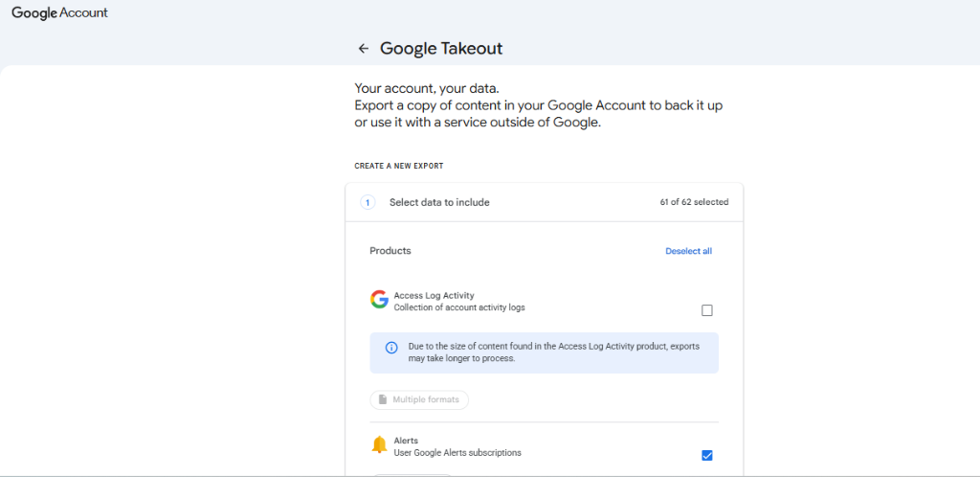Click the 61 of 62 selected text
This screenshot has height=477, width=980.
pos(694,202)
